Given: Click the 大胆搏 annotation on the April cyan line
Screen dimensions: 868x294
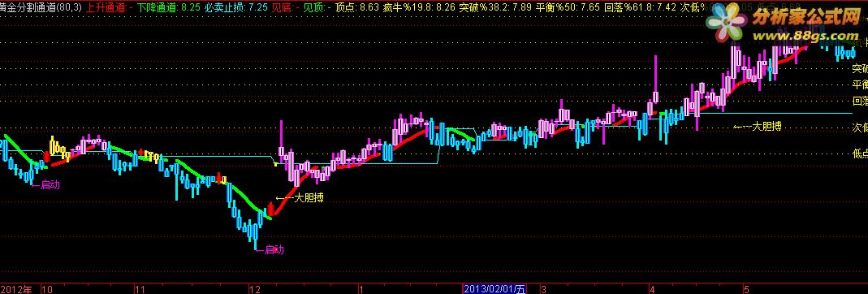Looking at the screenshot, I should 758,126.
